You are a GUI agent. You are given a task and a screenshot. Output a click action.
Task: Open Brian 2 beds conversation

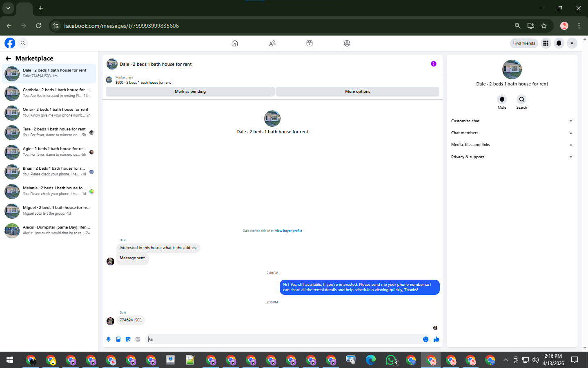[x=49, y=171]
